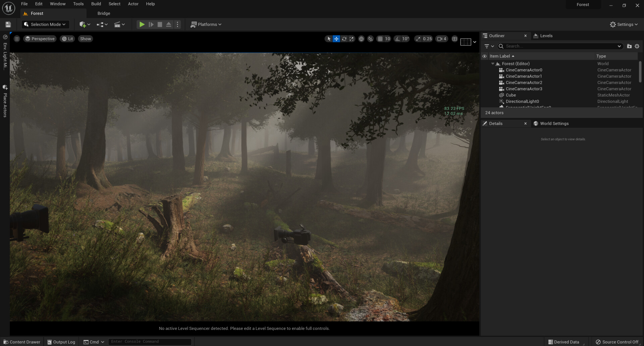Open the Perspective view dropdown
The height and width of the screenshot is (346, 644).
pos(40,39)
